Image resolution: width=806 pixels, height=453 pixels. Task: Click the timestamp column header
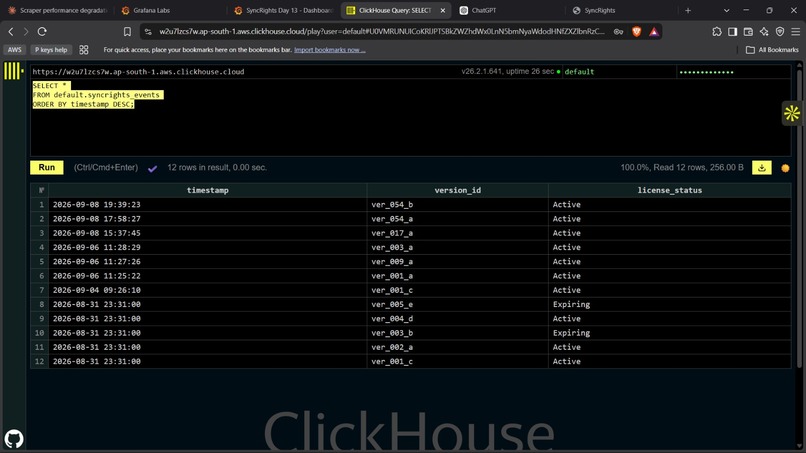coord(208,190)
